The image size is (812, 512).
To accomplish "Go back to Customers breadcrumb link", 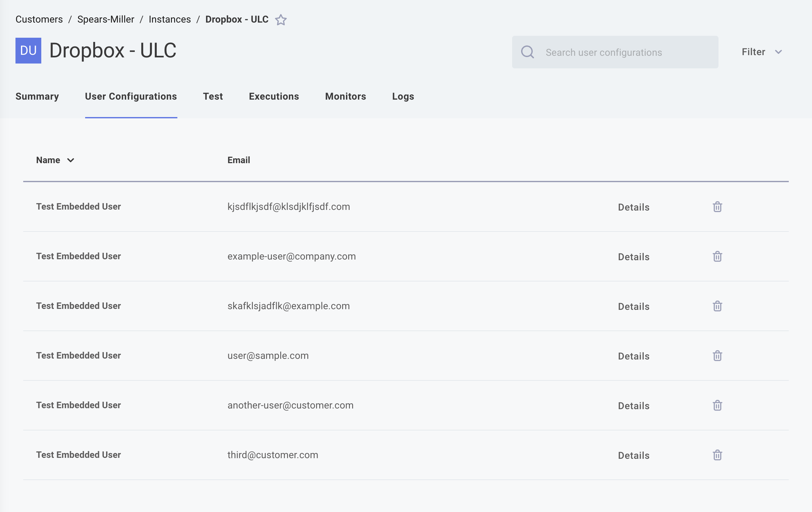I will (39, 19).
